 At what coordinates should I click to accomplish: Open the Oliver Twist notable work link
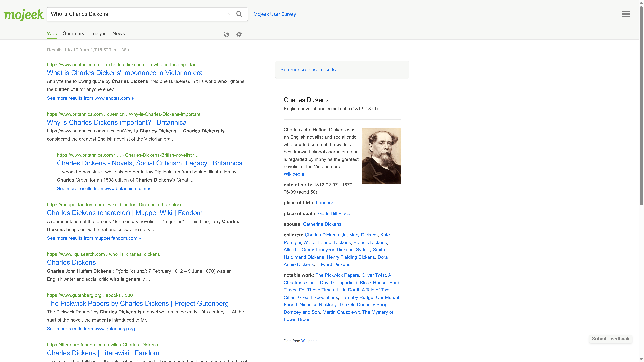pos(373,275)
